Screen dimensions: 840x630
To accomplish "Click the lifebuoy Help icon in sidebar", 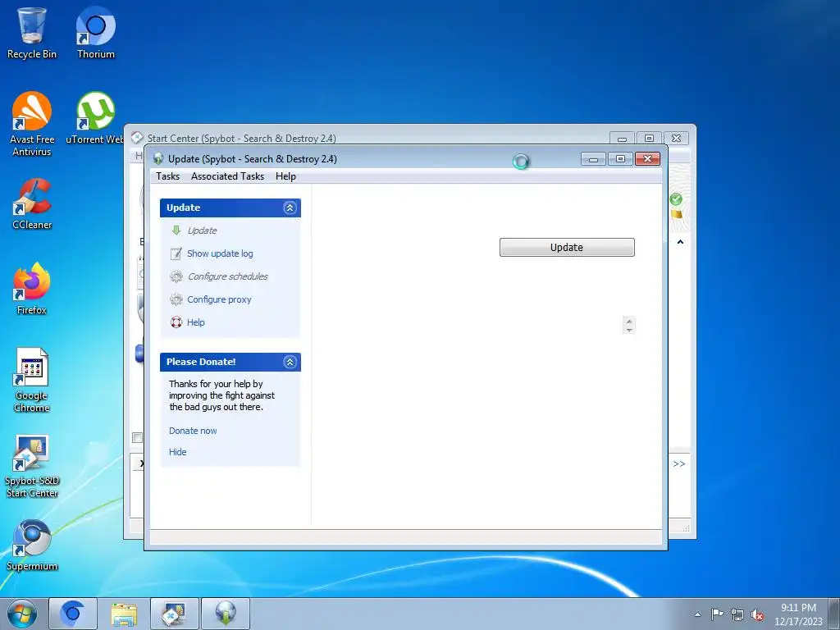I will click(x=176, y=322).
